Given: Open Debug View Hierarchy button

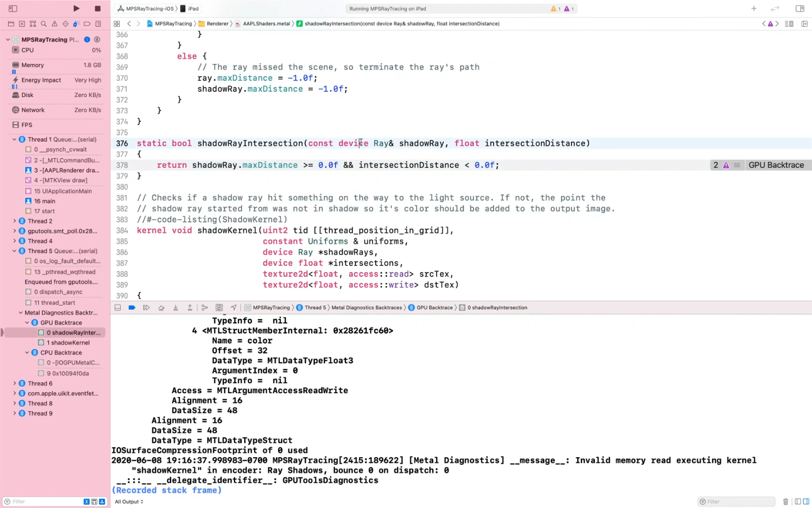Looking at the screenshot, I should pyautogui.click(x=204, y=308).
